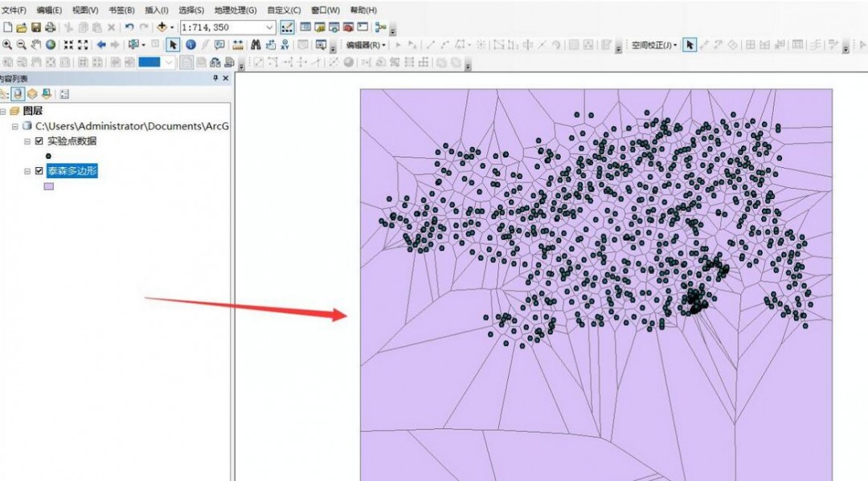Activate the Zoom In tool
Viewport: 868px width, 481px height.
7,45
